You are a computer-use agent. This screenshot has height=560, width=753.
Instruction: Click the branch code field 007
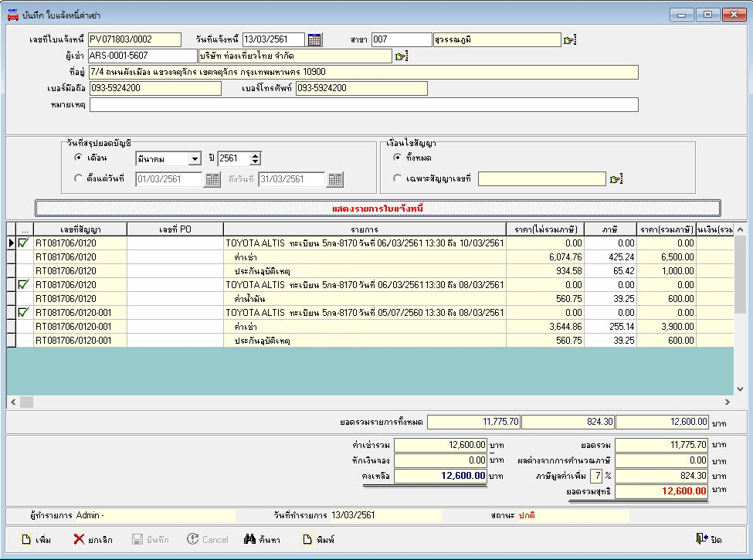402,39
